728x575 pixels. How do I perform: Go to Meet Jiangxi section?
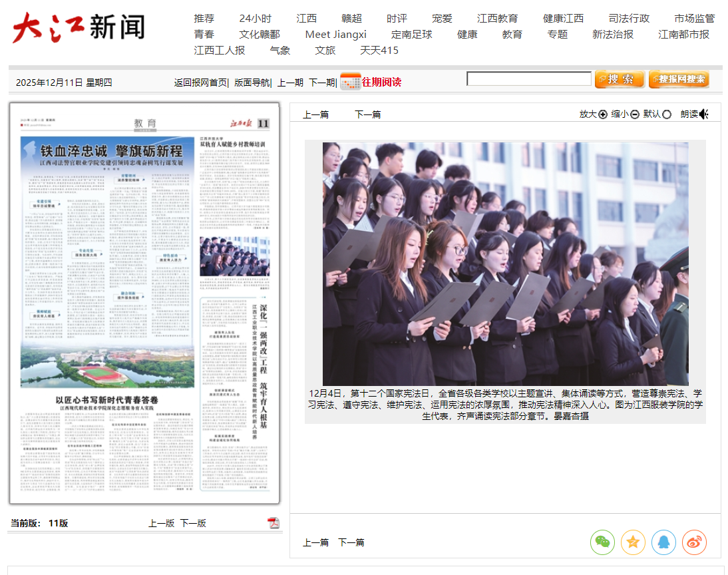pos(335,34)
